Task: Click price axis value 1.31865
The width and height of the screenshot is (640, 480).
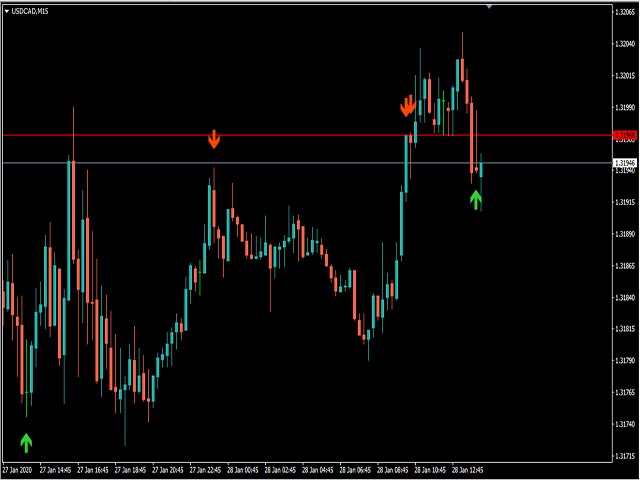Action: coord(625,266)
